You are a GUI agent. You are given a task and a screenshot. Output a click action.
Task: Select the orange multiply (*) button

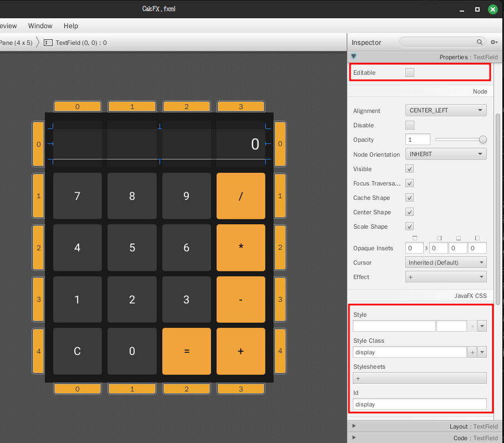(241, 248)
